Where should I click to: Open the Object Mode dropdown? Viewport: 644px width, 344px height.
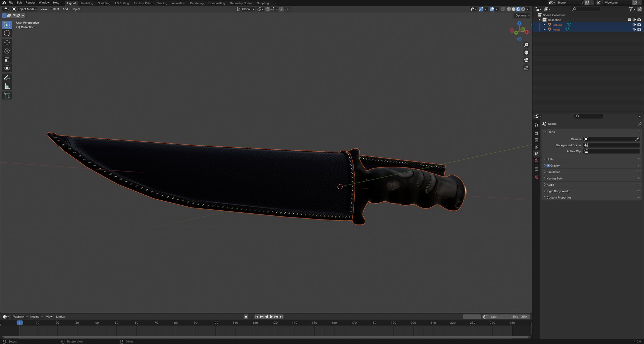coord(25,9)
